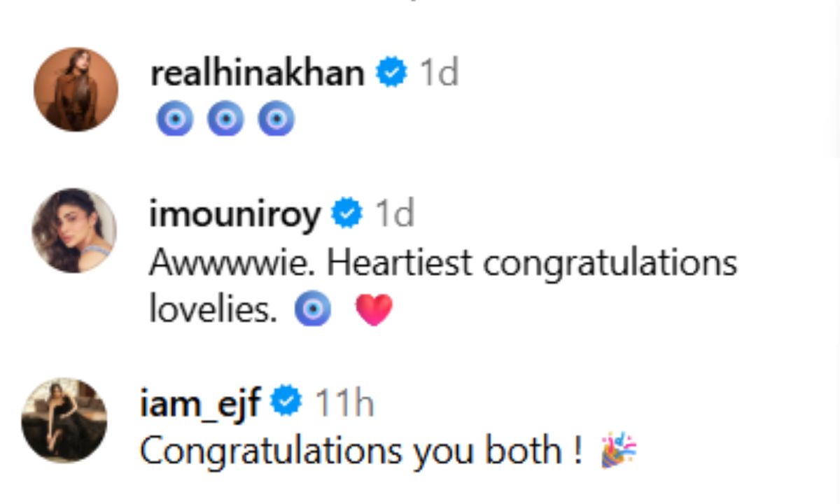The height and width of the screenshot is (504, 840).
Task: Click the heart emoji in imouniroy's comment
Action: click(x=374, y=309)
